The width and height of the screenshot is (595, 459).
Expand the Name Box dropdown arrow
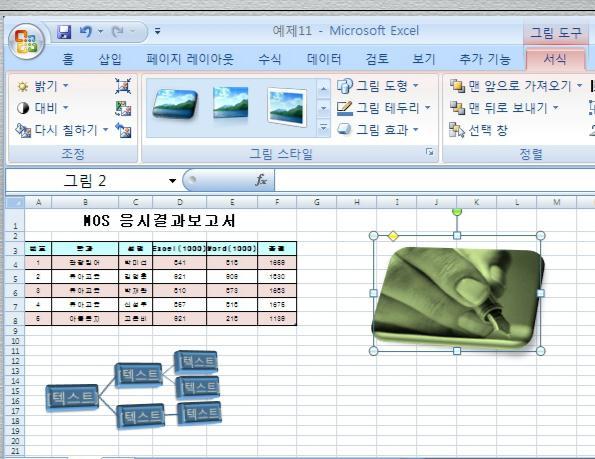tap(173, 181)
